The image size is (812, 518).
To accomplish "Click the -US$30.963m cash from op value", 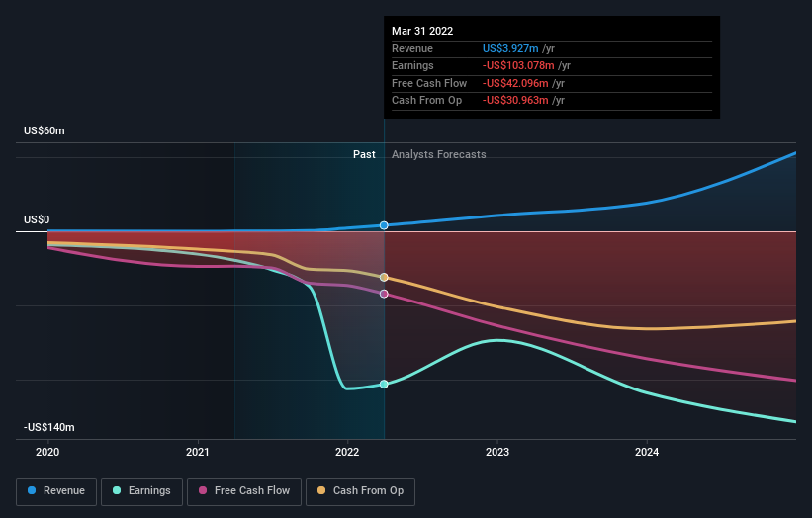I will pos(515,101).
